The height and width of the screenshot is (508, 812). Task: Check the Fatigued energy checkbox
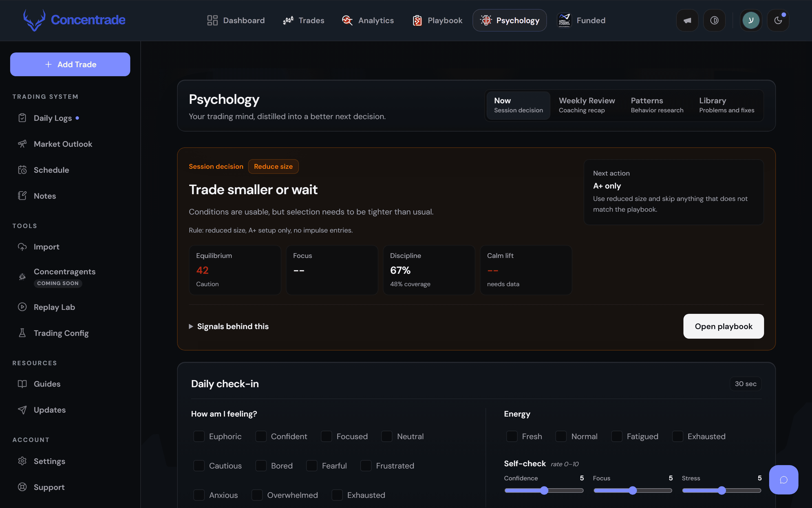pyautogui.click(x=617, y=436)
